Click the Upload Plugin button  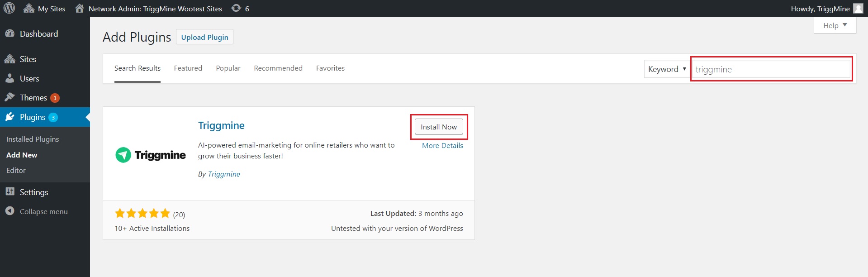point(204,37)
